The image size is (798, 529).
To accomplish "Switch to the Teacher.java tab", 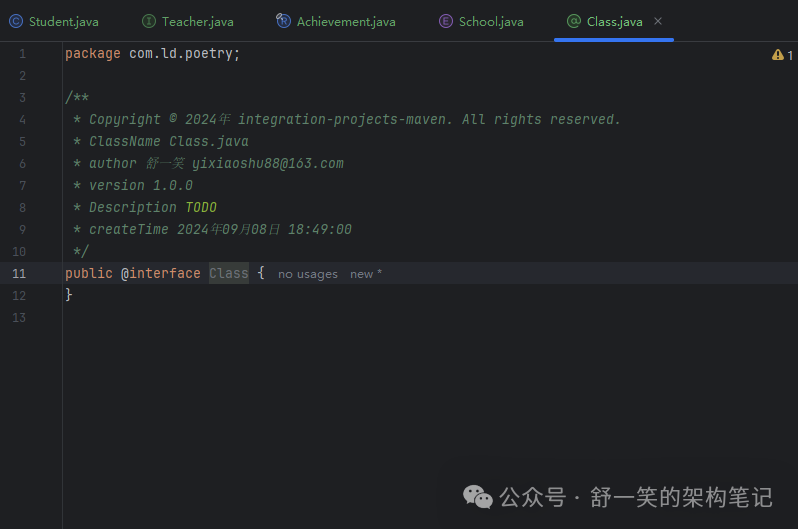I will tap(197, 21).
